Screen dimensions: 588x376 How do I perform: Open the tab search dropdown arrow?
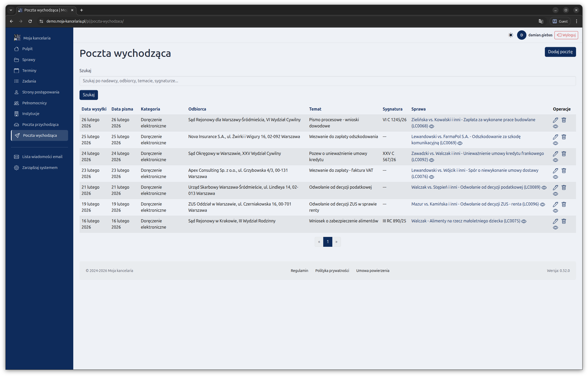pyautogui.click(x=11, y=10)
